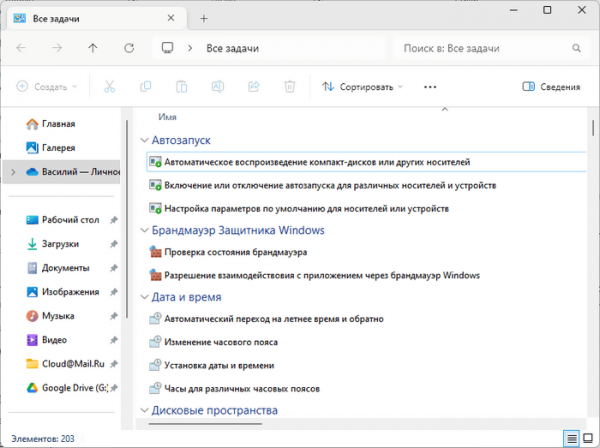This screenshot has height=448, width=600.
Task: Collapse the Брандмауэр Защитника Windows group
Action: coord(144,230)
